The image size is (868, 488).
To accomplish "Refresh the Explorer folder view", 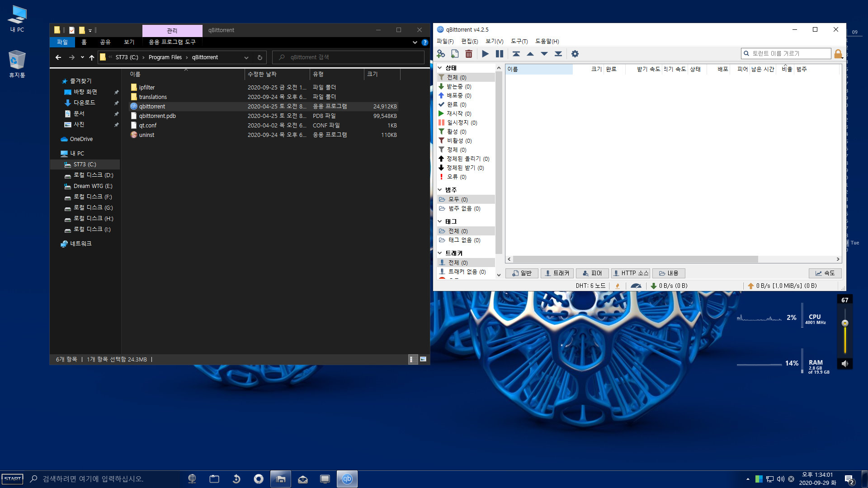I will tap(259, 57).
